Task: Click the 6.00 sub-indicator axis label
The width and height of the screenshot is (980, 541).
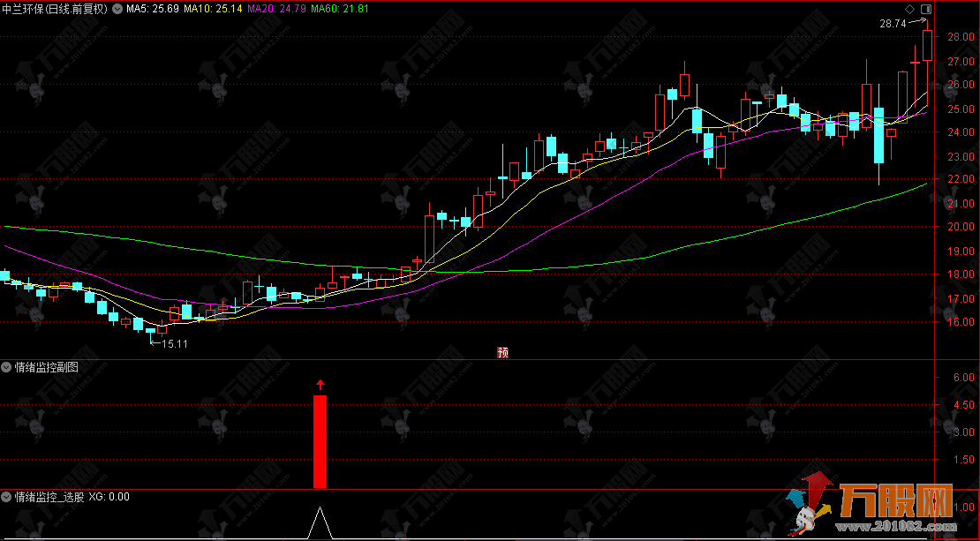Action: tap(964, 378)
